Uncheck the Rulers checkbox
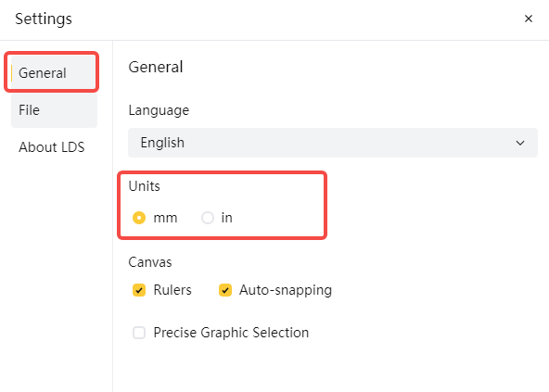Viewport: 549px width, 392px height. point(139,290)
